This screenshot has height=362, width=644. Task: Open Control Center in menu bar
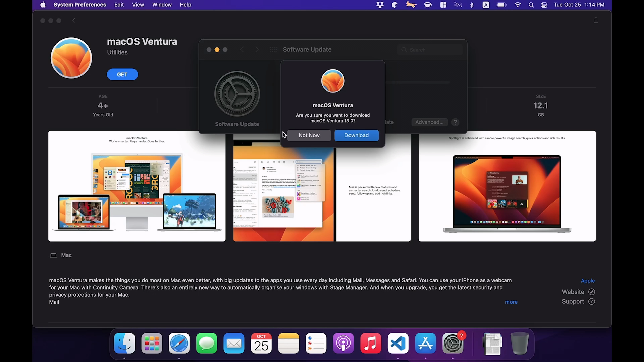pyautogui.click(x=544, y=5)
